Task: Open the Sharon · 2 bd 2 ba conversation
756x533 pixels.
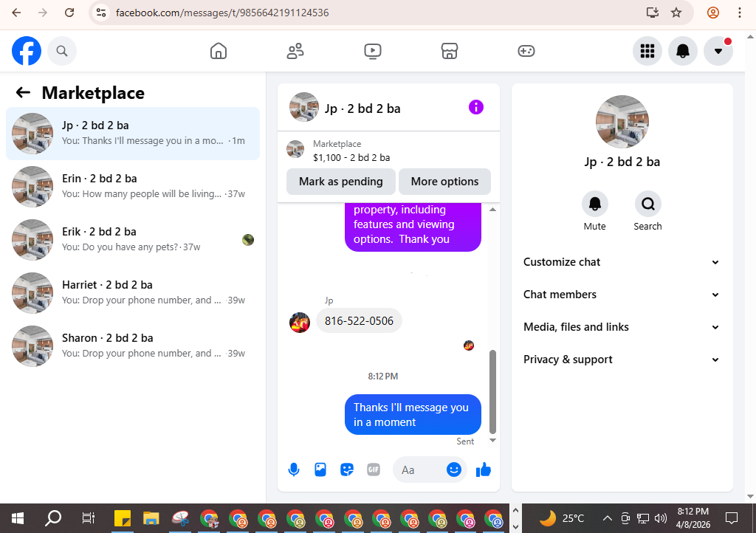Action: coord(133,345)
